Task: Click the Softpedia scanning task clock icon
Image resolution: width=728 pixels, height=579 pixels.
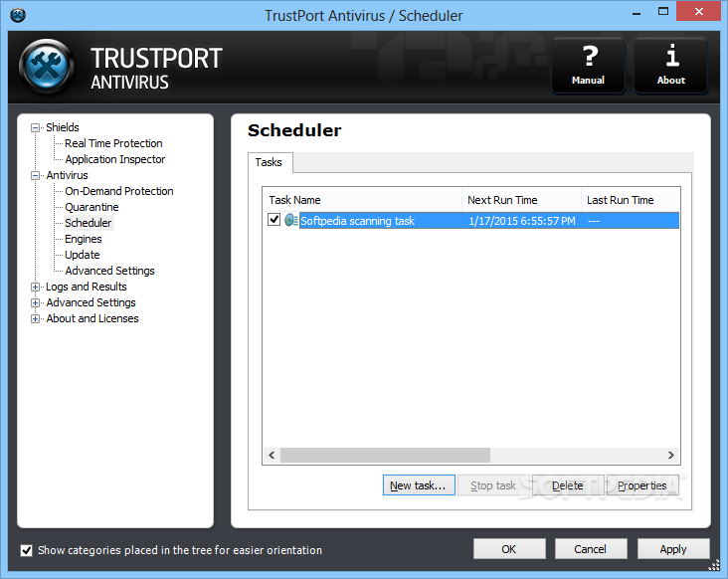Action: (x=291, y=220)
